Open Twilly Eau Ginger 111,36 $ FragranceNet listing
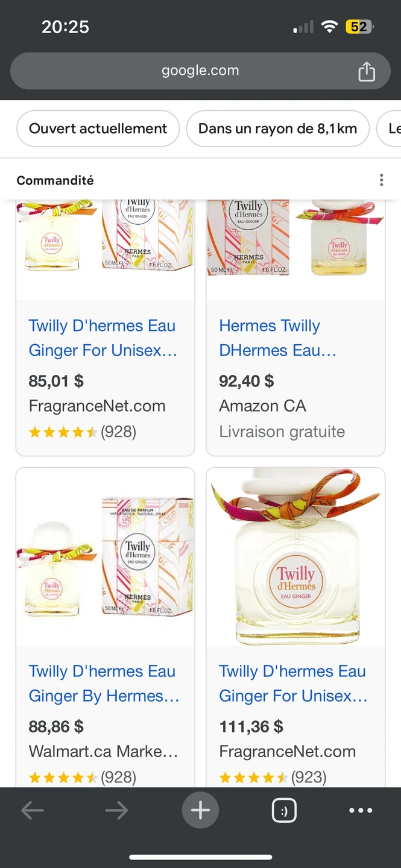Viewport: 401px width, 868px height. 294,684
